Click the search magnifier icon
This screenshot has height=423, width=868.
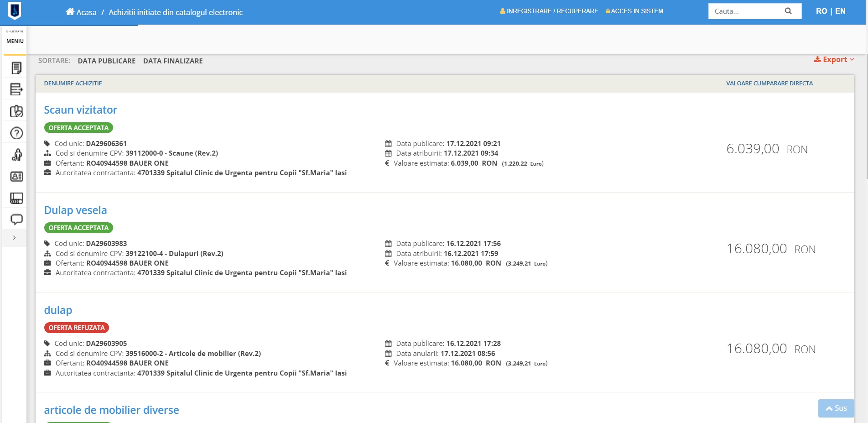point(788,11)
